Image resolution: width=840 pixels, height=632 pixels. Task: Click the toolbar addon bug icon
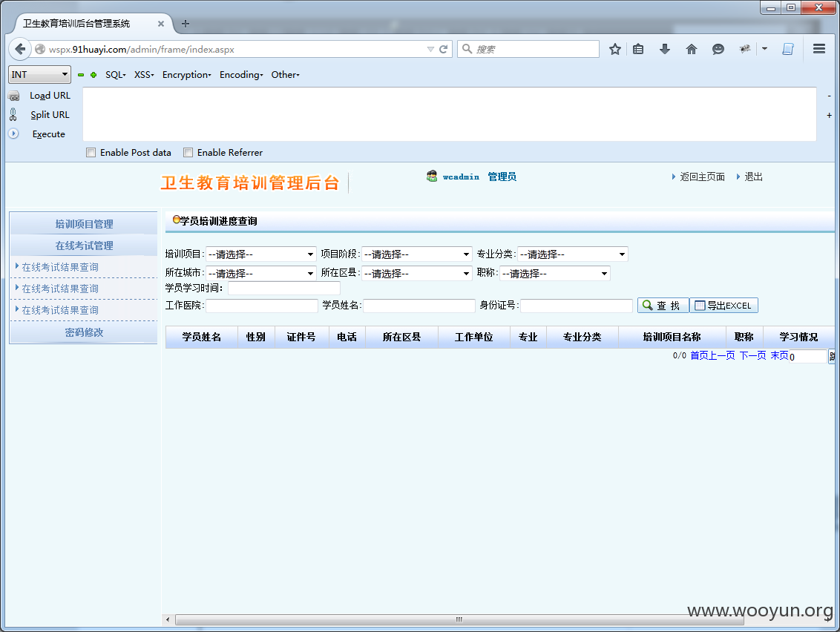(744, 49)
